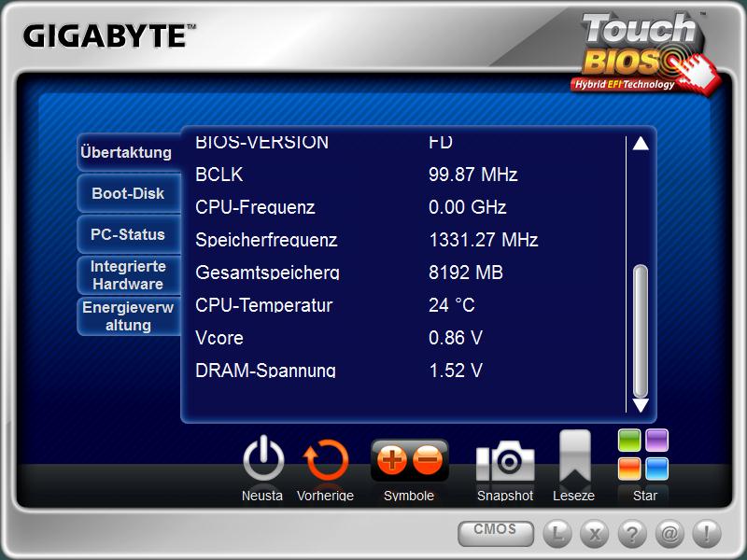Click the DRAM-Spannung value 1.52 V
Screen dimensions: 747x560
(456, 371)
